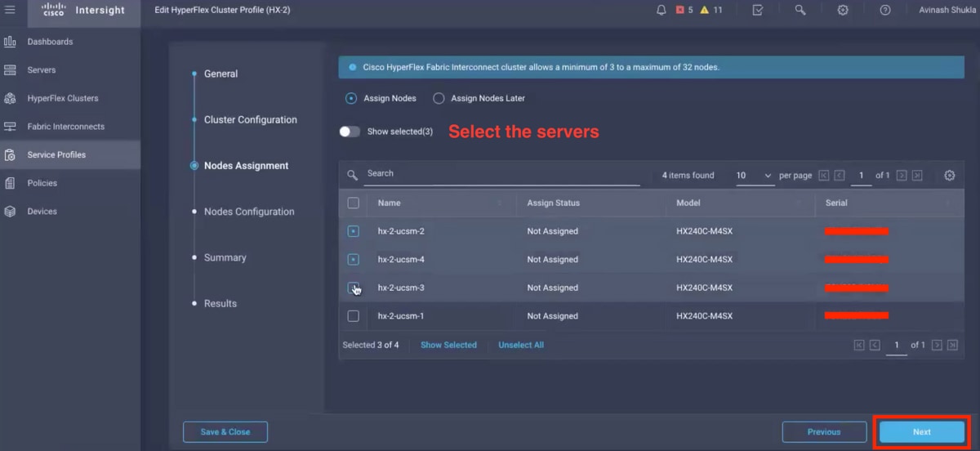Open the global search magnifier icon

click(800, 10)
